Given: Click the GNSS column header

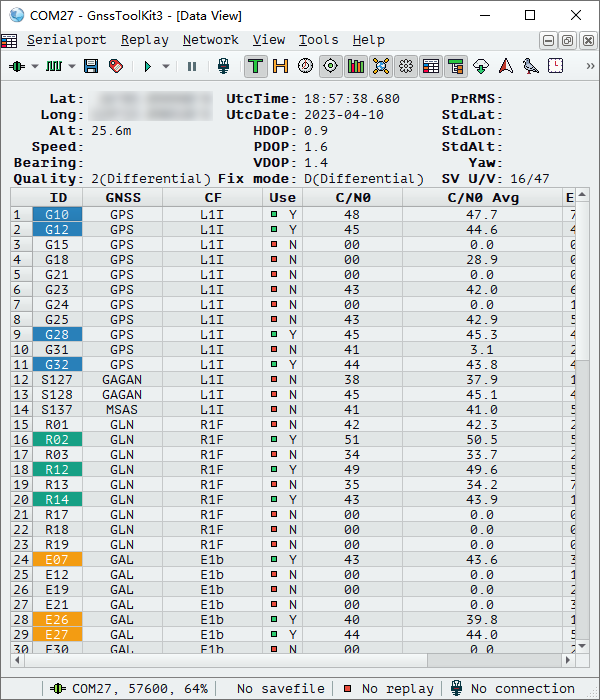Looking at the screenshot, I should point(122,198).
